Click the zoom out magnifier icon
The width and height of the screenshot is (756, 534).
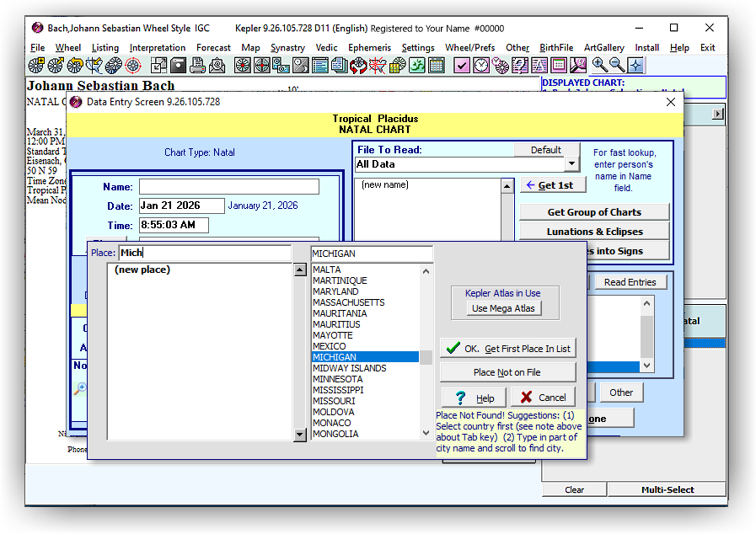(617, 66)
